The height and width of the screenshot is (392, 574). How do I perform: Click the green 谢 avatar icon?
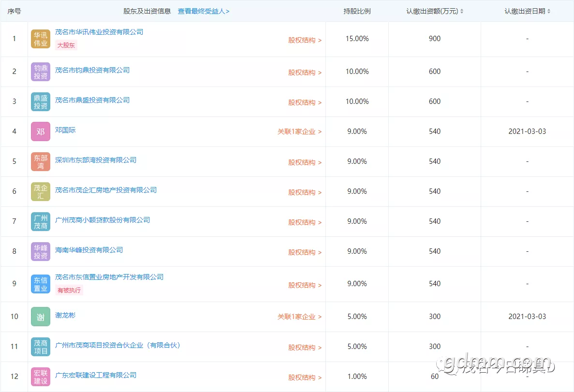(41, 317)
